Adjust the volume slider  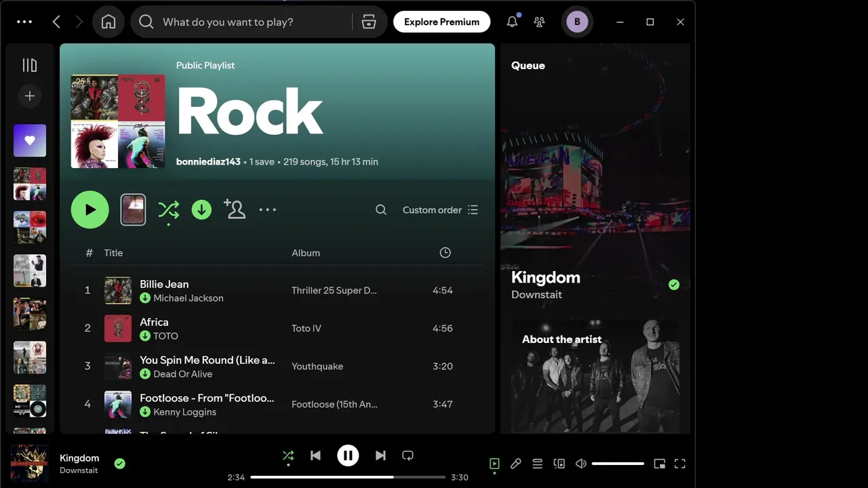pos(618,464)
